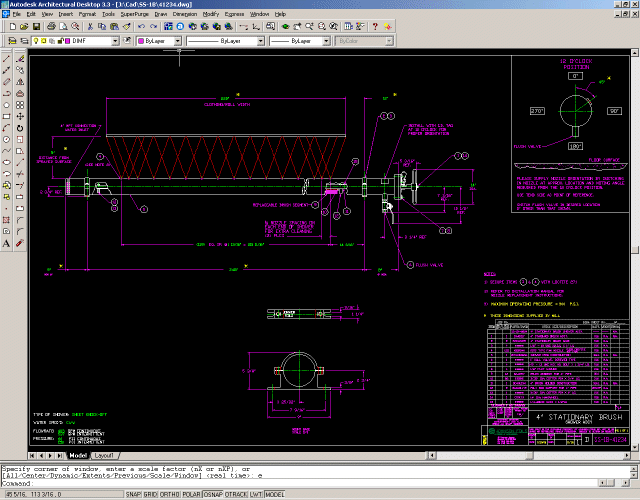The width and height of the screenshot is (640, 500).
Task: Open the ByLayer color dropdown
Action: [178, 41]
